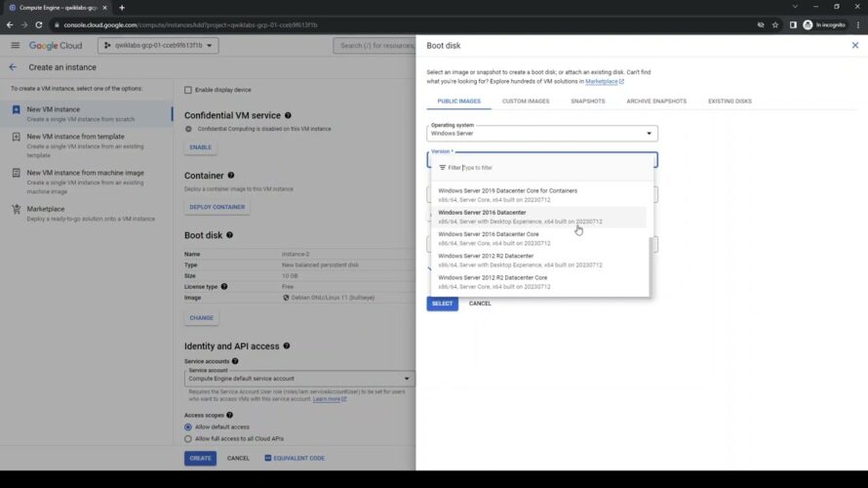Select the Marketplace option in sidebar
The width and height of the screenshot is (868, 488).
[x=87, y=214]
